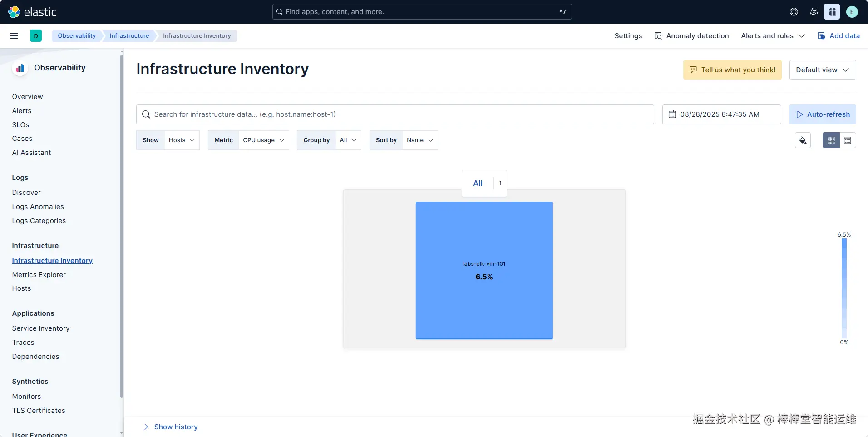
Task: Open Synthetics Monitors page
Action: point(26,397)
